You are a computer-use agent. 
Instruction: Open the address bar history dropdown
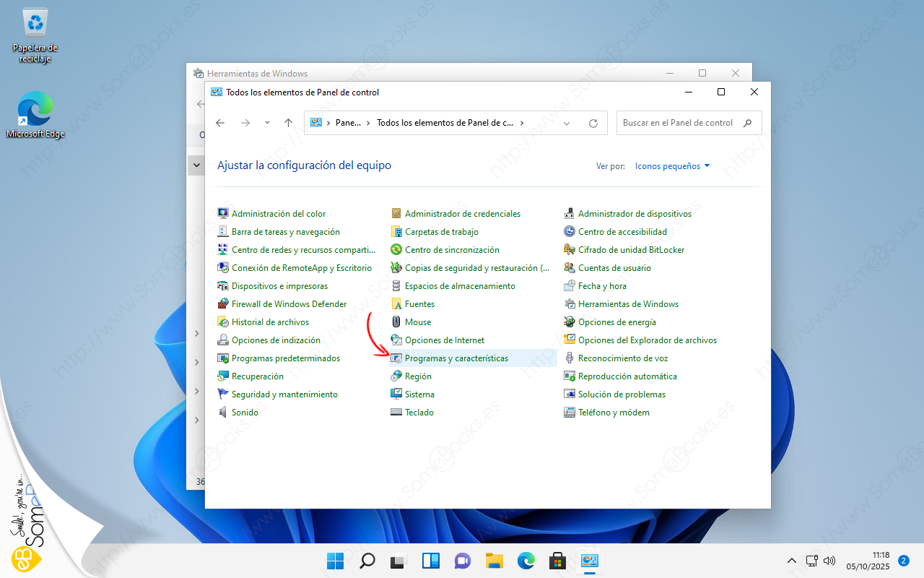click(x=567, y=124)
